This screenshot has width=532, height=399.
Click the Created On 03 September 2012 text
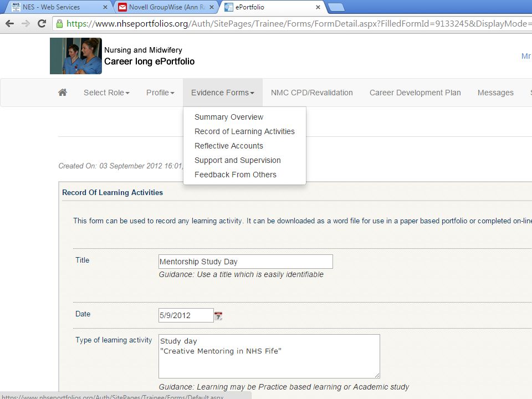(x=120, y=166)
